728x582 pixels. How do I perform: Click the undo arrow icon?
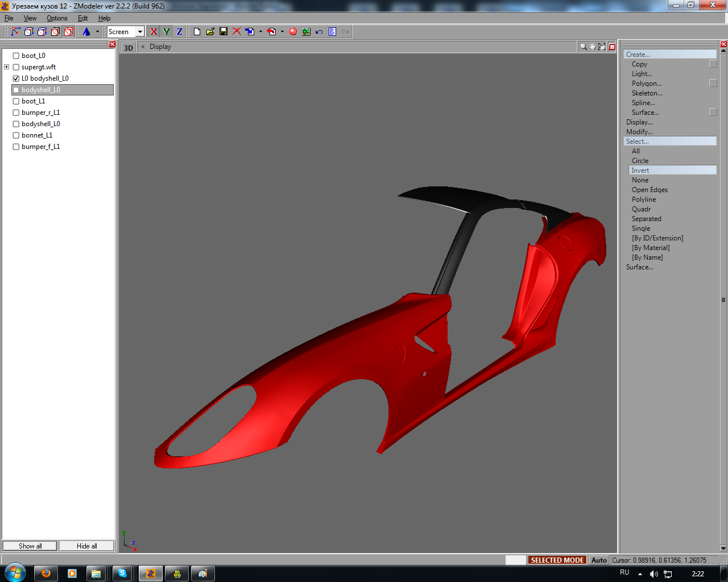click(x=319, y=32)
